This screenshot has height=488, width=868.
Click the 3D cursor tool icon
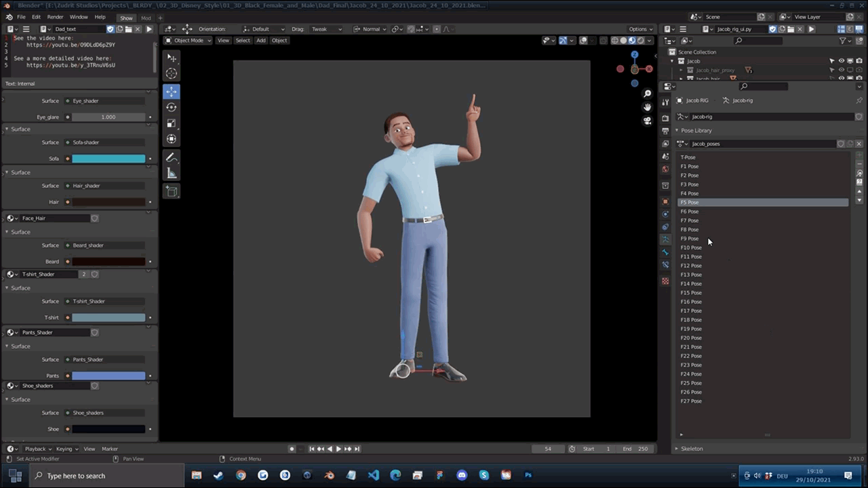tap(172, 74)
